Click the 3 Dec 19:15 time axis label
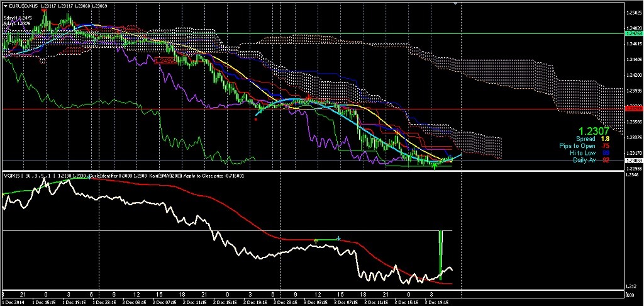Screen dimensions: 644x306 [437, 302]
